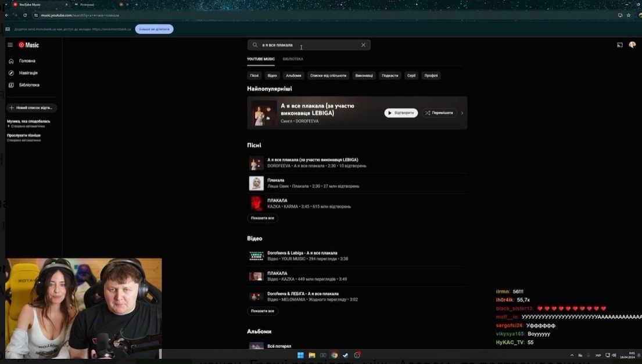Launch Steam from the taskbar
Viewport: 642px width, 364px height.
[346, 355]
